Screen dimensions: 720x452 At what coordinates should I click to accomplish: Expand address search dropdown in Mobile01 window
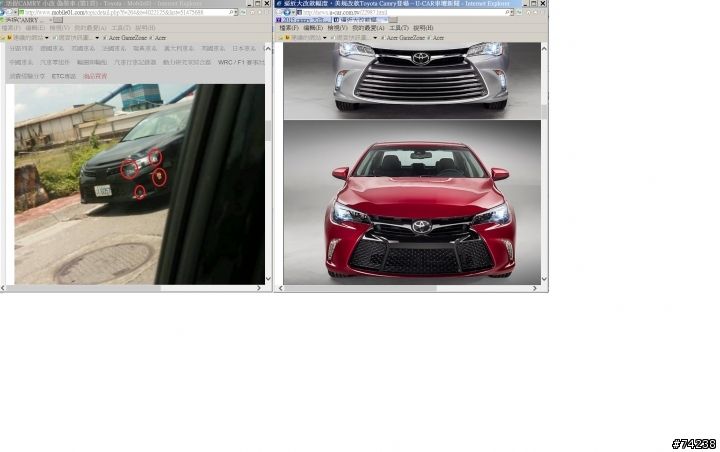click(x=236, y=12)
